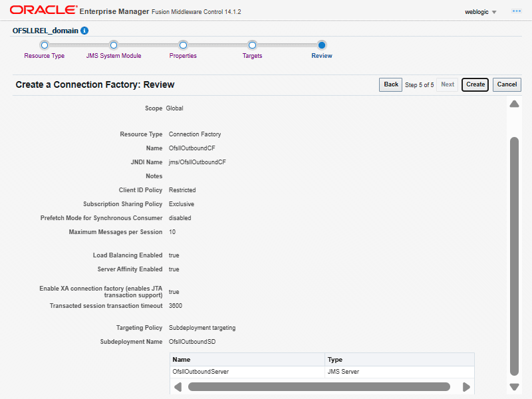This screenshot has width=532, height=399.
Task: Click the Scope value Global
Action: [x=174, y=108]
